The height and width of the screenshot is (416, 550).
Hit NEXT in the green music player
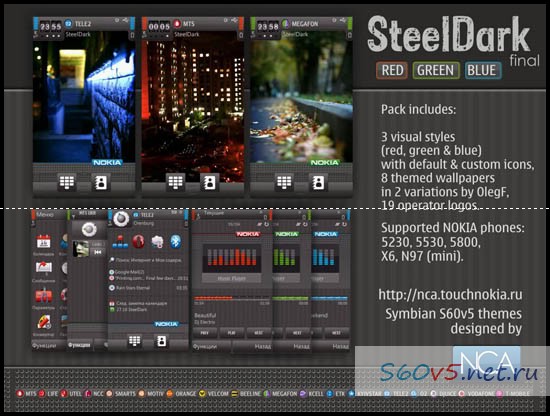coord(297,333)
